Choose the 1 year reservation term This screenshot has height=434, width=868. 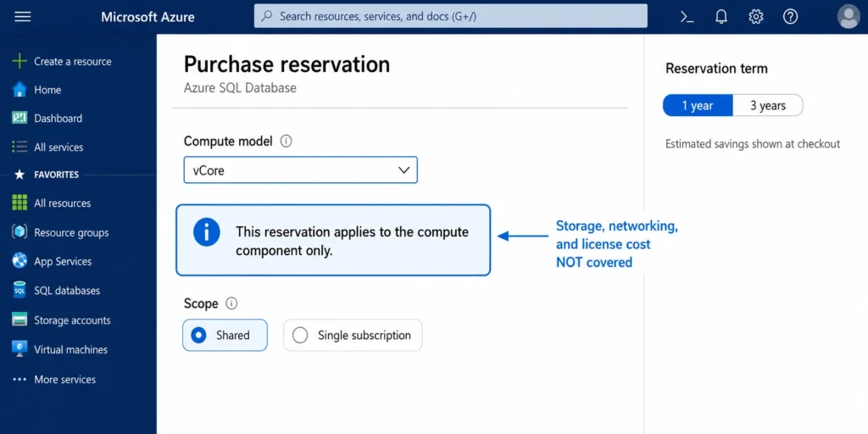click(x=698, y=105)
